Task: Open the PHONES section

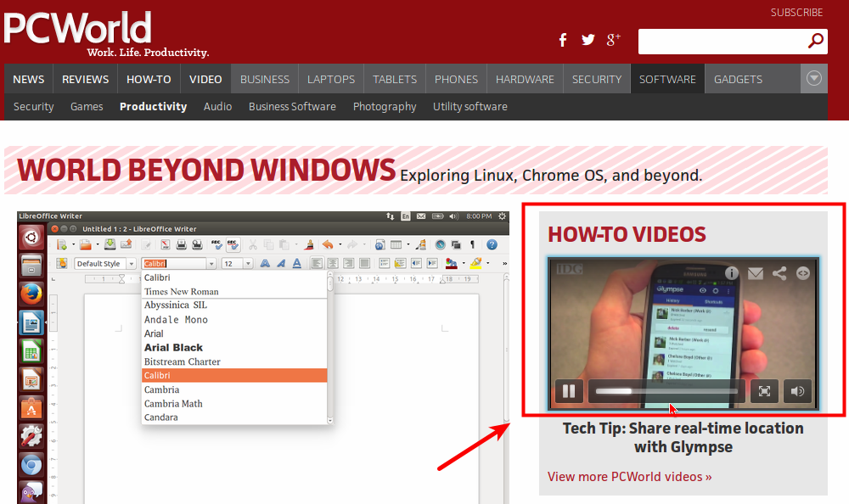Action: pyautogui.click(x=456, y=79)
